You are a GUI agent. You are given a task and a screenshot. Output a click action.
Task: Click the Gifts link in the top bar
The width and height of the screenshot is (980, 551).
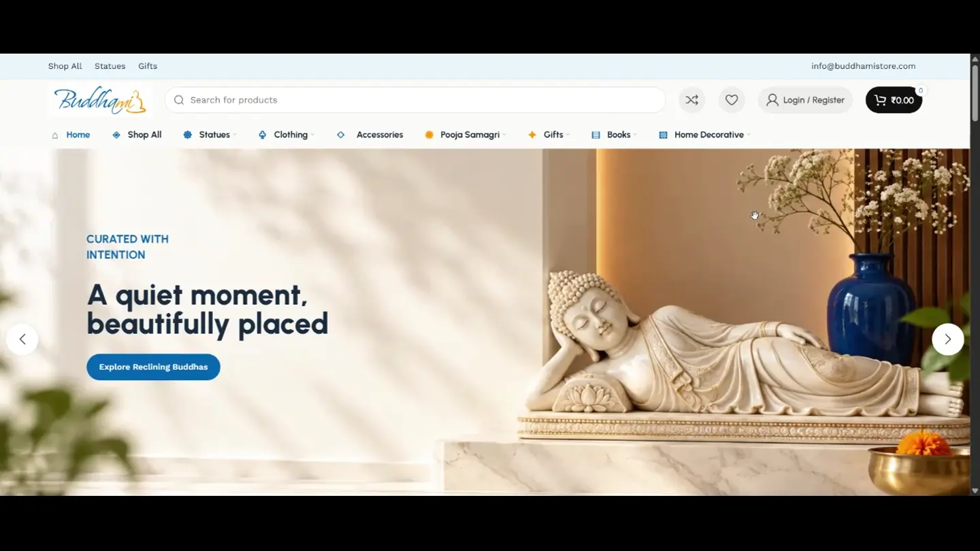(x=148, y=66)
